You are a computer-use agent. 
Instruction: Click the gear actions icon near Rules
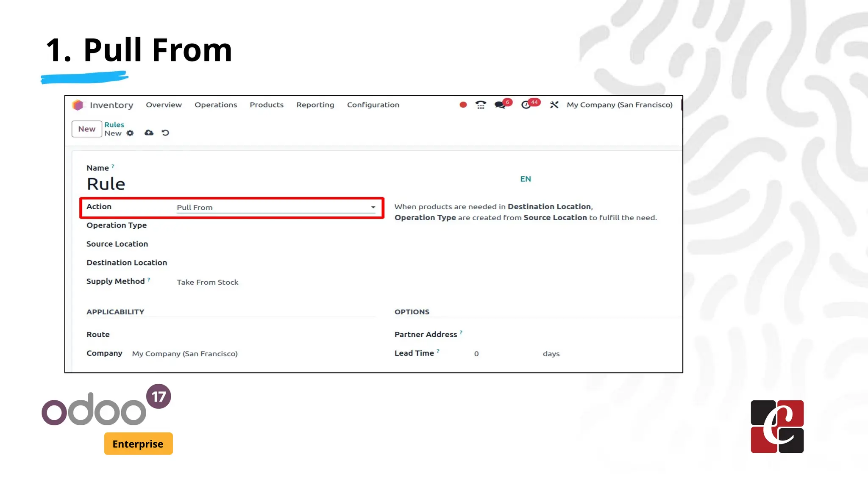[x=130, y=133]
